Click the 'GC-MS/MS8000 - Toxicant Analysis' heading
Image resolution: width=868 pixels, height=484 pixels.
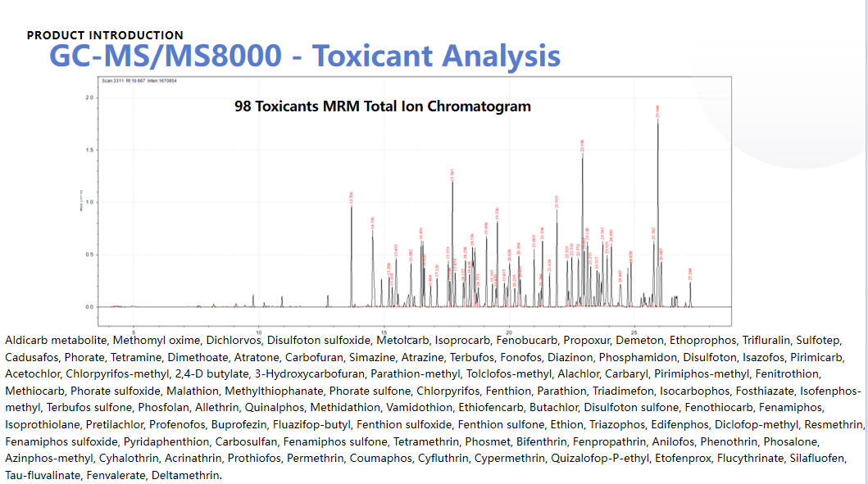coord(305,56)
